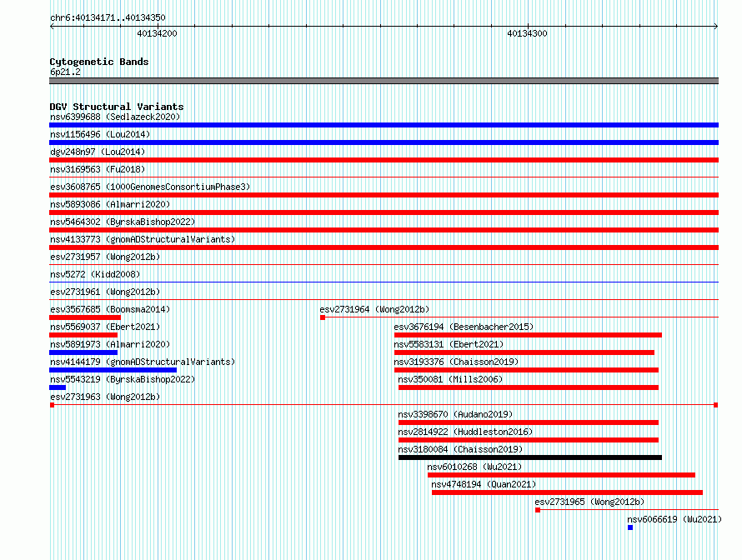
Task: Click the red nsv6010268 variant bar
Action: (x=562, y=475)
